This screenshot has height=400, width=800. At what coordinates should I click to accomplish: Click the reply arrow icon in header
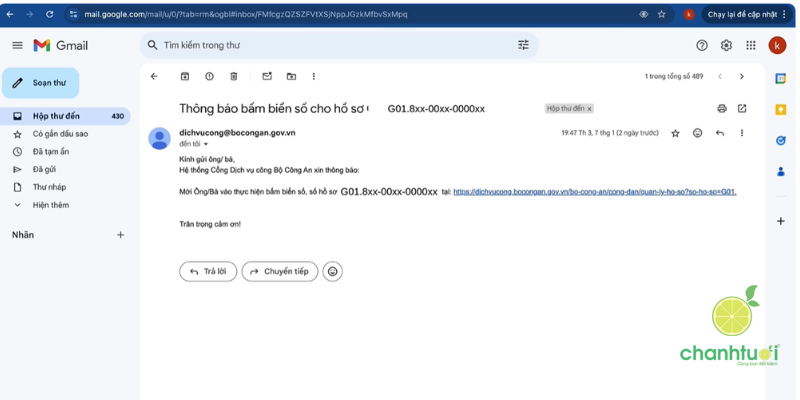(719, 133)
